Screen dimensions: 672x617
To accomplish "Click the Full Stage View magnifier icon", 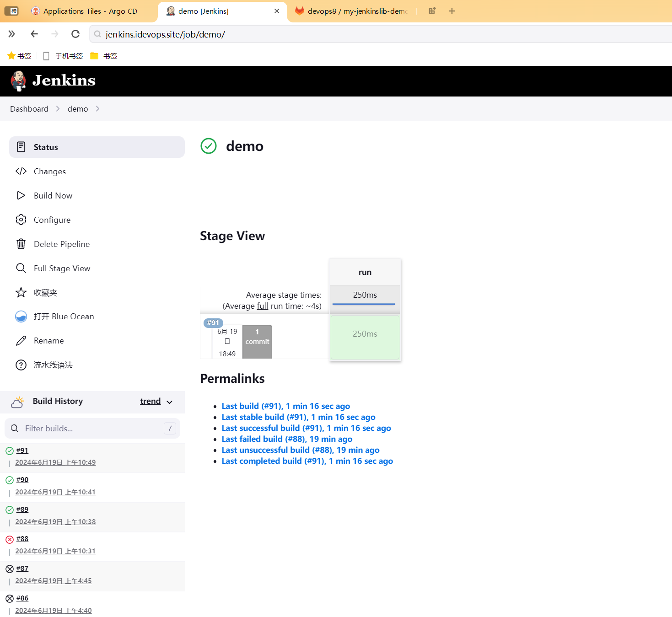I will tap(21, 268).
